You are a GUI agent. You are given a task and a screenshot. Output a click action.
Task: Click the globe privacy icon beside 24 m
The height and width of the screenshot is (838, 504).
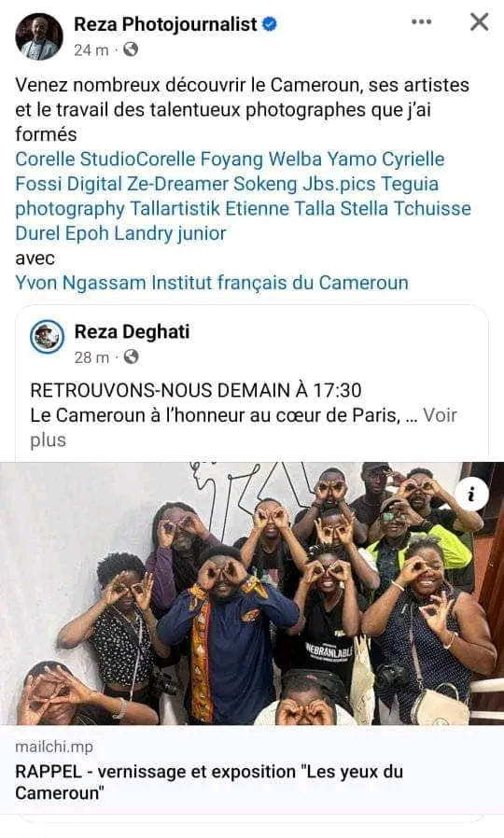click(131, 49)
